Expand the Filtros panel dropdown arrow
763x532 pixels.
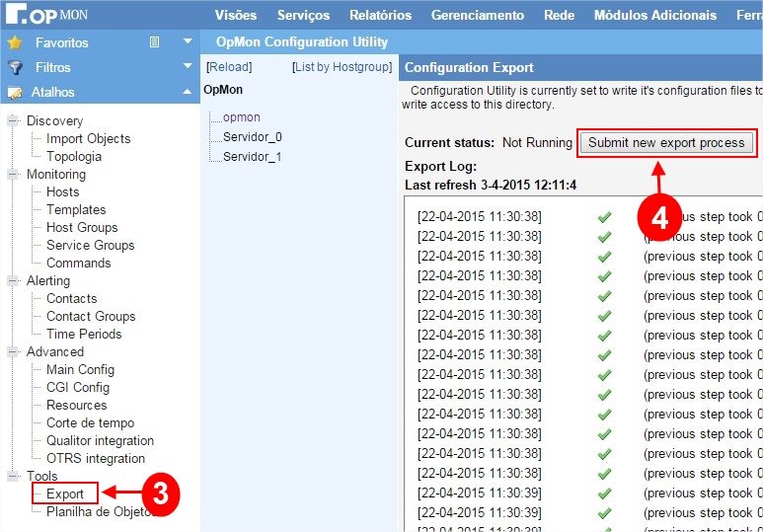188,67
